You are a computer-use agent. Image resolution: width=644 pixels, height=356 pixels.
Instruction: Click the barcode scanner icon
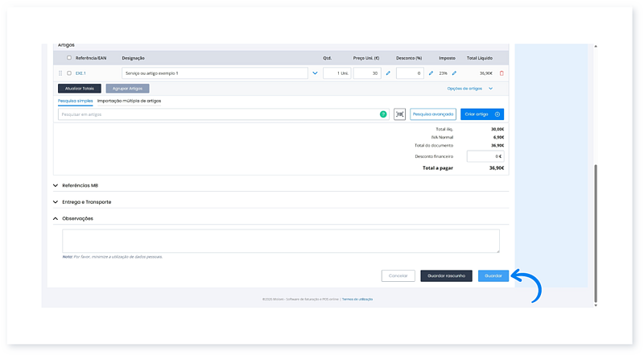(x=400, y=114)
